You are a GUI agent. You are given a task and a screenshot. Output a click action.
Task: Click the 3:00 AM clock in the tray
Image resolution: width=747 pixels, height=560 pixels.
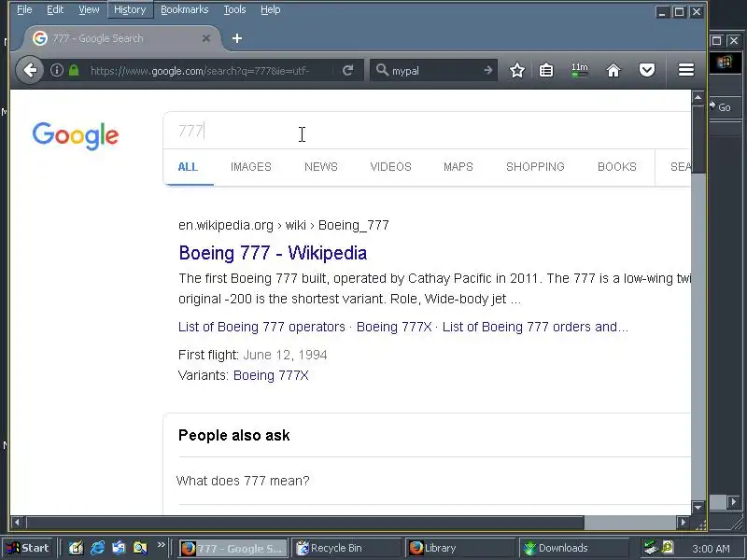pos(711,549)
